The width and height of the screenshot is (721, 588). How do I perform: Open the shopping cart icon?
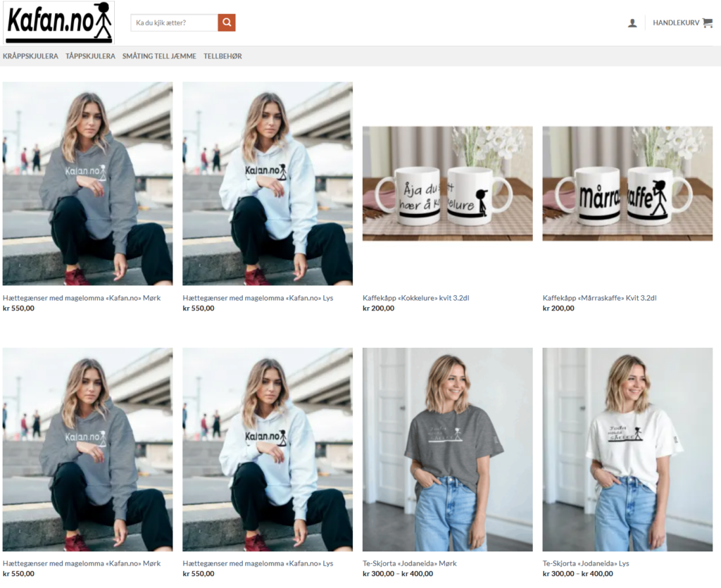(707, 23)
